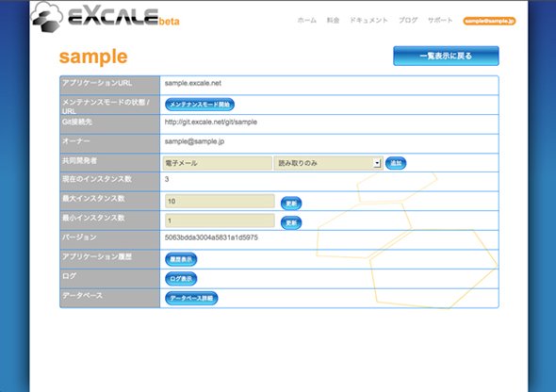This screenshot has height=392, width=556.
Task: Click 更新 next to 最小インスタンス数
Action: pyautogui.click(x=291, y=222)
